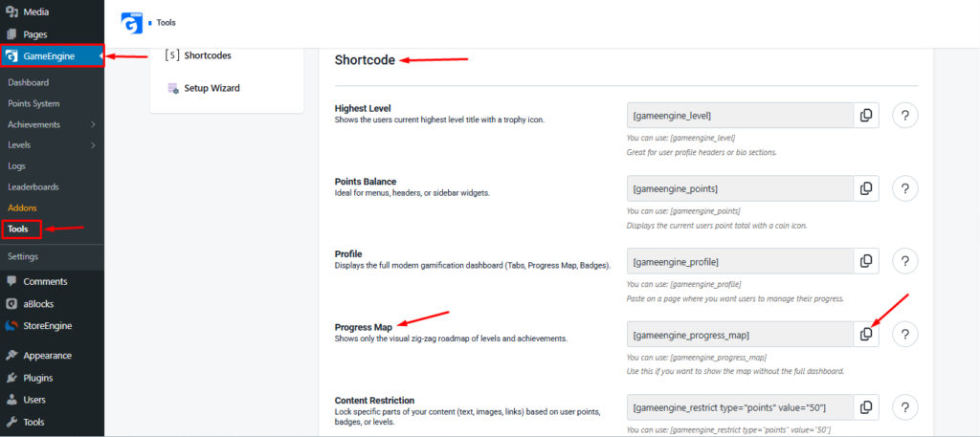Click 'Use this if you want' hint text
The image size is (980, 437).
point(735,371)
